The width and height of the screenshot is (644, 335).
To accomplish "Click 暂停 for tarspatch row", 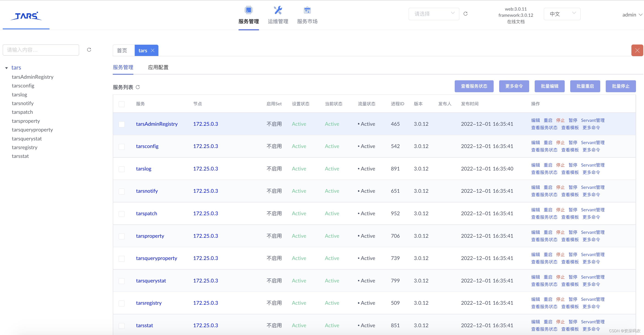I will click(x=573, y=210).
